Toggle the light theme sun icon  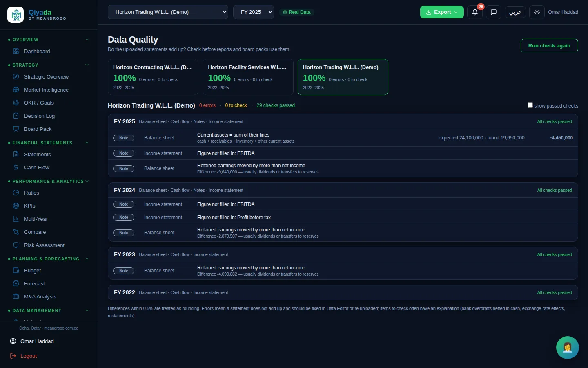[537, 12]
